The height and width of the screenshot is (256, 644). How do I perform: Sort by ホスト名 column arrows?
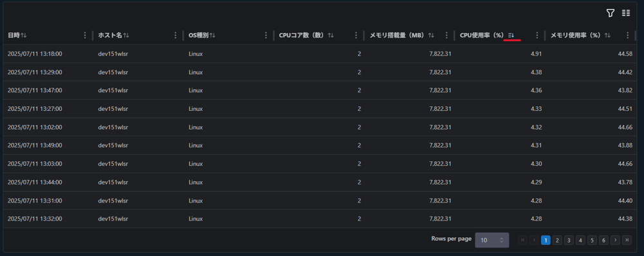[x=126, y=35]
